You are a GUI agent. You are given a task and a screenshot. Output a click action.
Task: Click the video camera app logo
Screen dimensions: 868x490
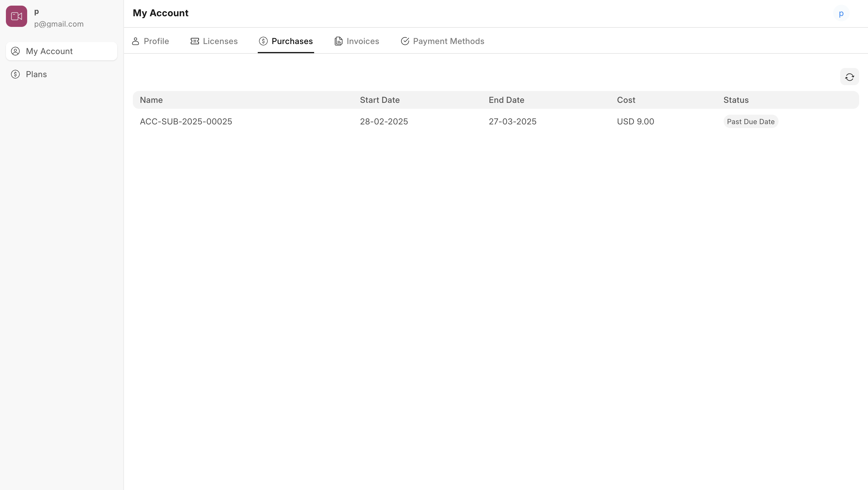pyautogui.click(x=16, y=16)
